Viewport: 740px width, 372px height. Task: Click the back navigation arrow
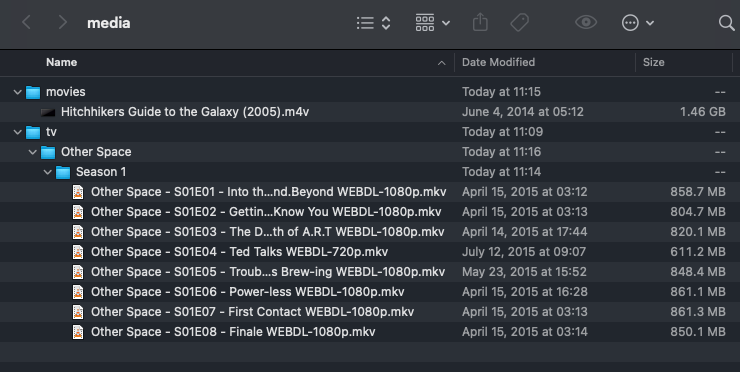tap(26, 23)
